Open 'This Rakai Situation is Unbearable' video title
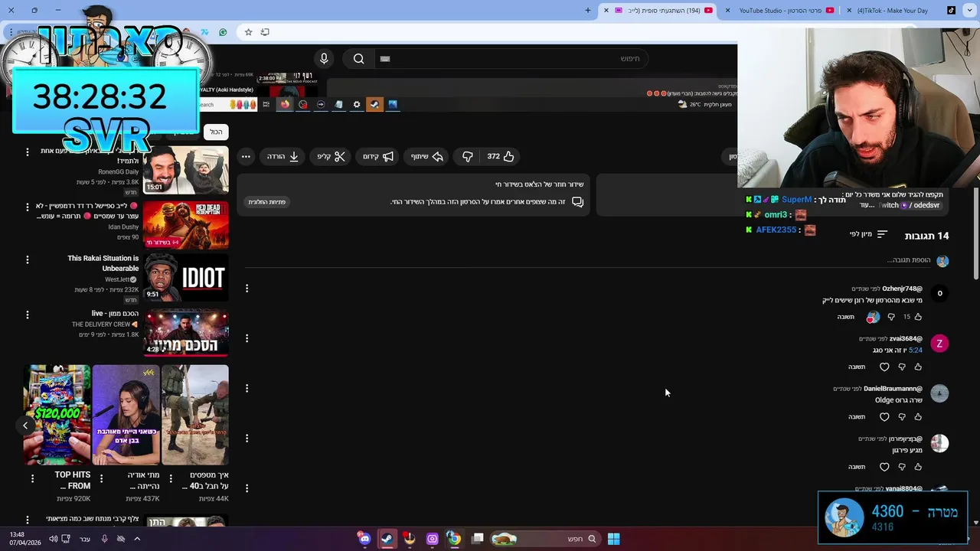The height and width of the screenshot is (551, 980). tap(103, 263)
